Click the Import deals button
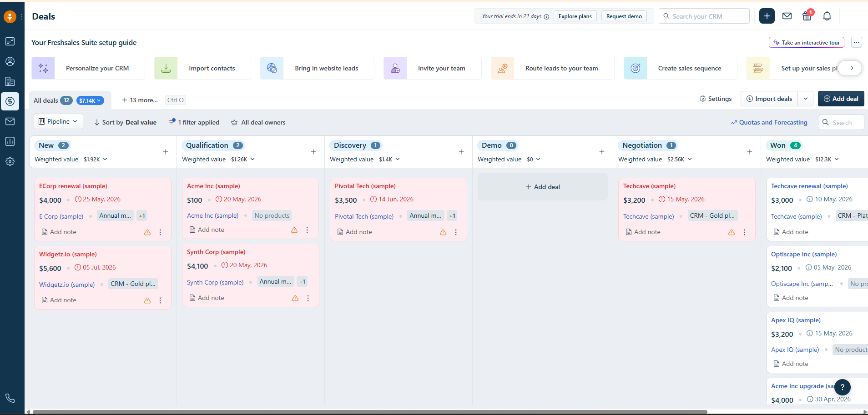The height and width of the screenshot is (415, 868). tap(769, 99)
